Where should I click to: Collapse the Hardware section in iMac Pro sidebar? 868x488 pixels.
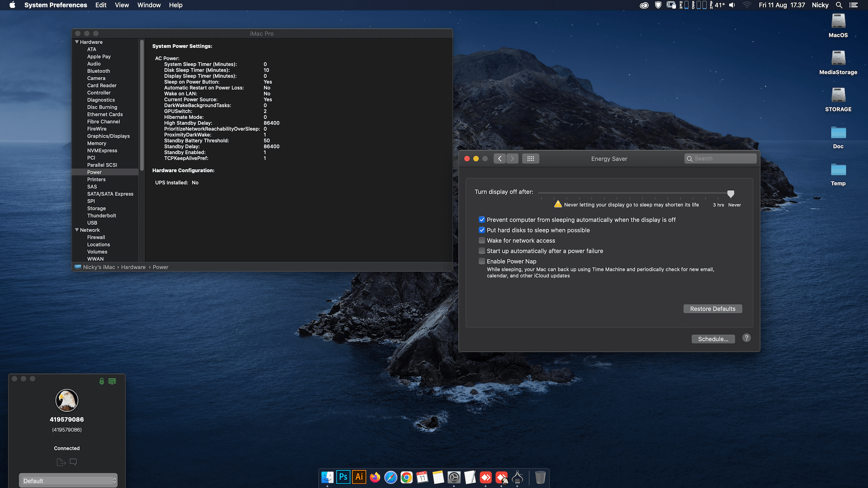click(x=77, y=42)
